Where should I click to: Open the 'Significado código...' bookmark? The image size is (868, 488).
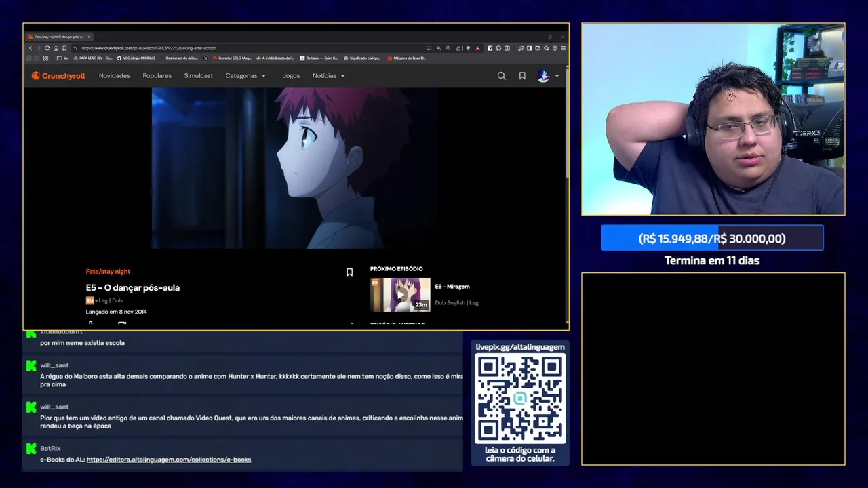[x=361, y=58]
